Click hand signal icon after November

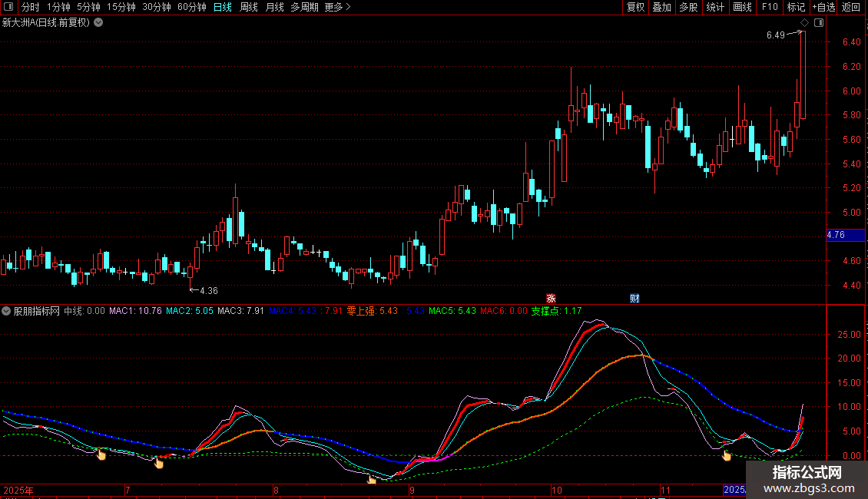pos(727,454)
